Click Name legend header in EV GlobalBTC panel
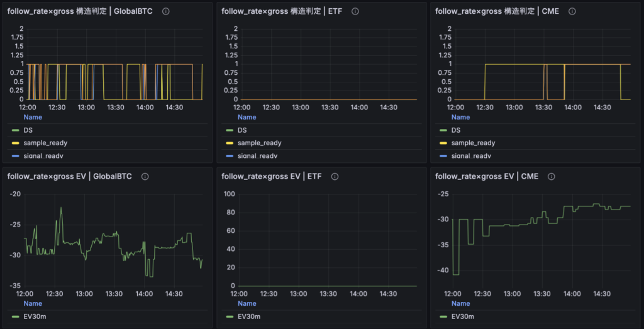644x329 pixels. 33,303
